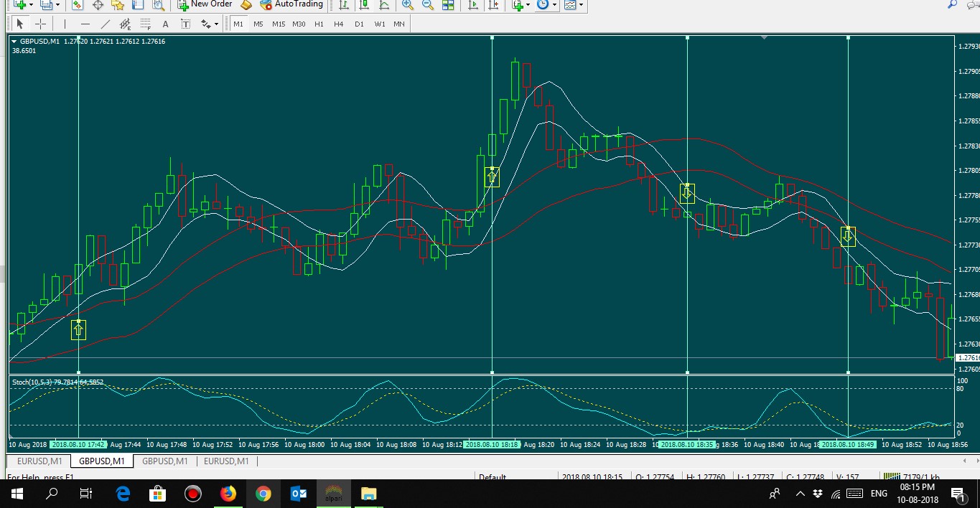Viewport: 980px width, 508px height.
Task: Activate the Fibonacci retracement tool
Action: tap(146, 24)
